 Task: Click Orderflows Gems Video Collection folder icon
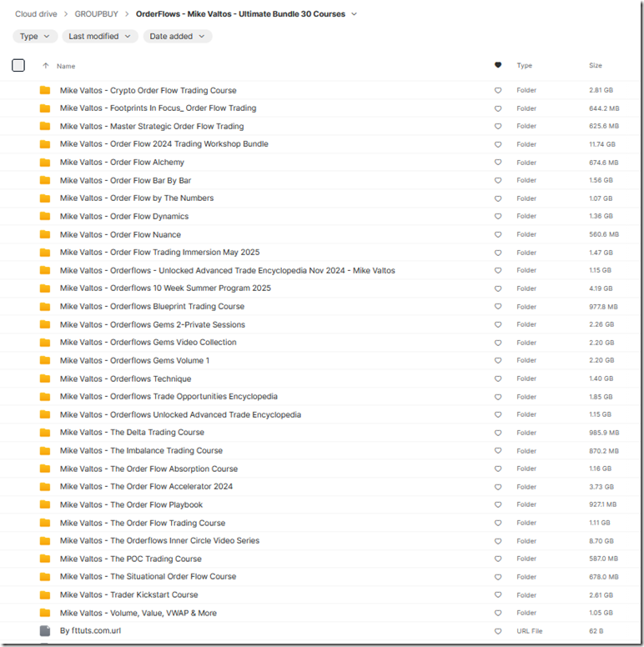[45, 343]
